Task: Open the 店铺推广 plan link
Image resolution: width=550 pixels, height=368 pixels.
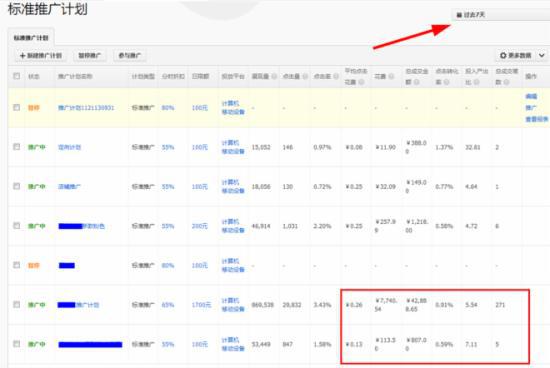Action: tap(69, 187)
